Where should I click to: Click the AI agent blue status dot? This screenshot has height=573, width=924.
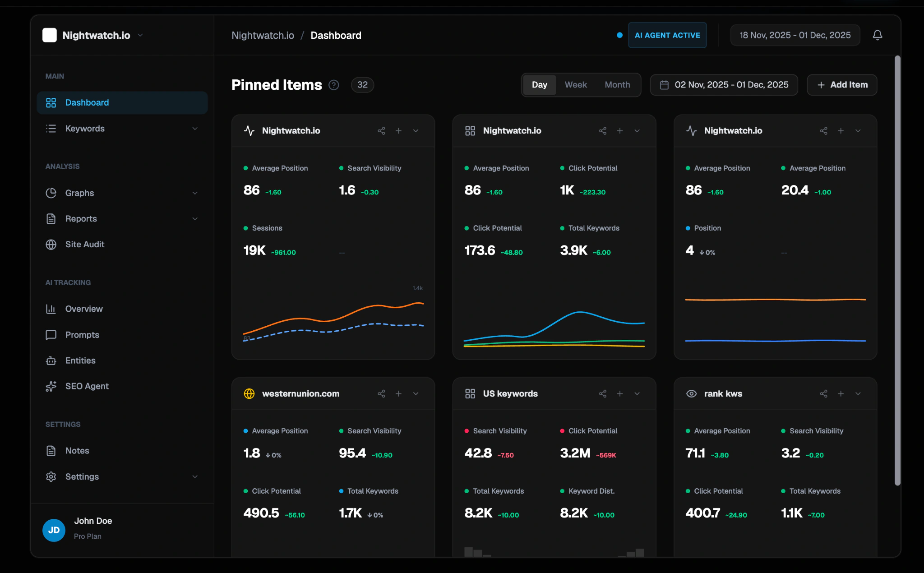point(619,35)
